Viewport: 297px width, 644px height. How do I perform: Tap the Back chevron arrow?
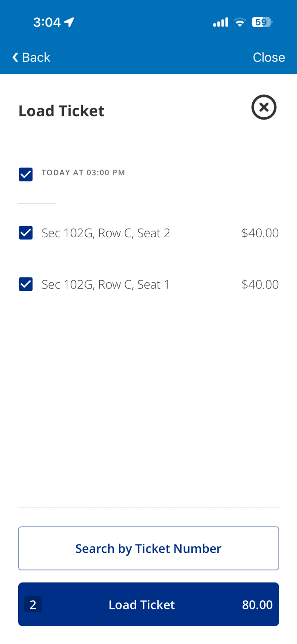(x=15, y=57)
